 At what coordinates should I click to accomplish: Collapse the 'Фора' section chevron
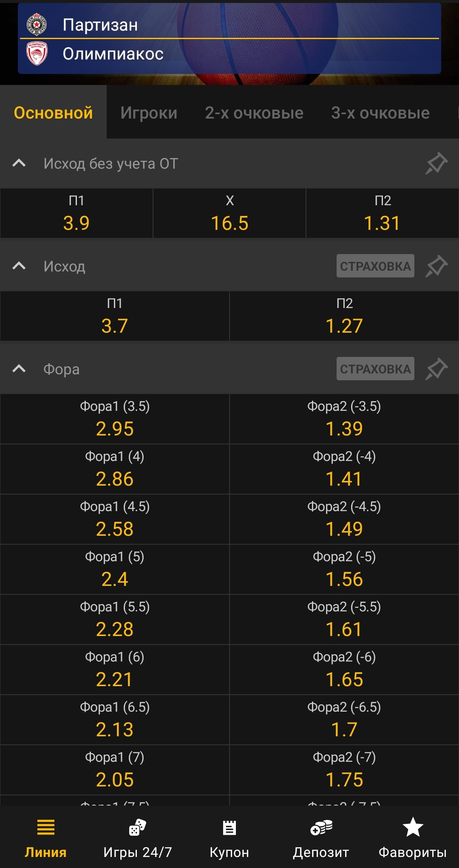(x=19, y=369)
